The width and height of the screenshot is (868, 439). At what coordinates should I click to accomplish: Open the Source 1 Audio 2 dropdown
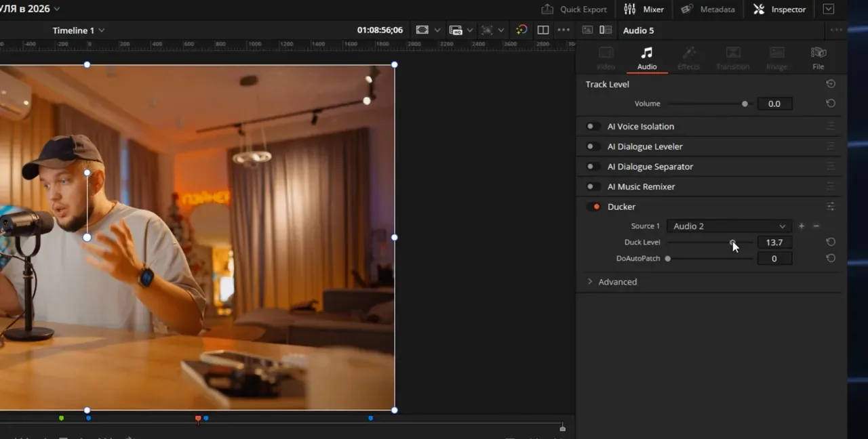click(729, 226)
